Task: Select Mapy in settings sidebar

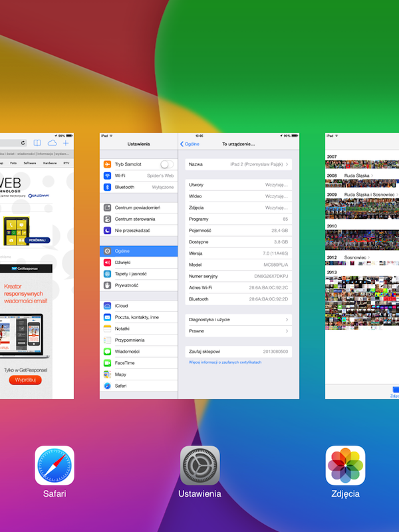Action: coord(139,374)
